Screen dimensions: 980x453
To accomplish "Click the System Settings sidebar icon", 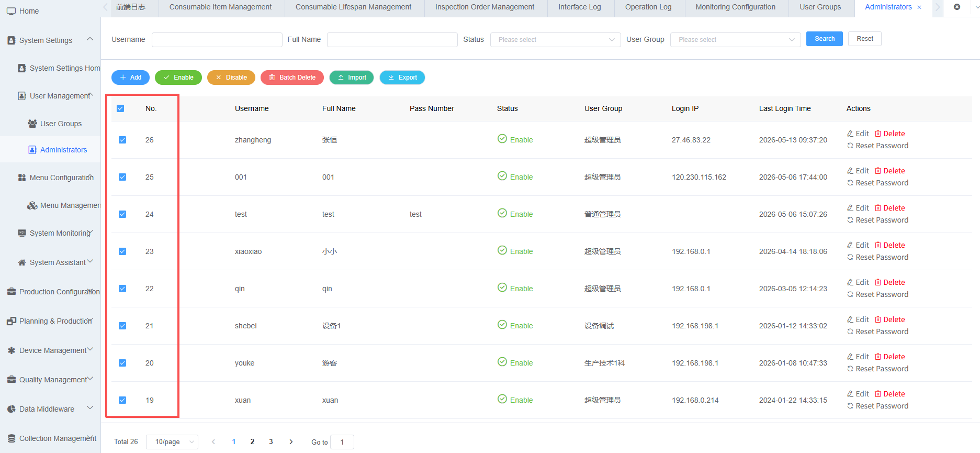I will (12, 40).
